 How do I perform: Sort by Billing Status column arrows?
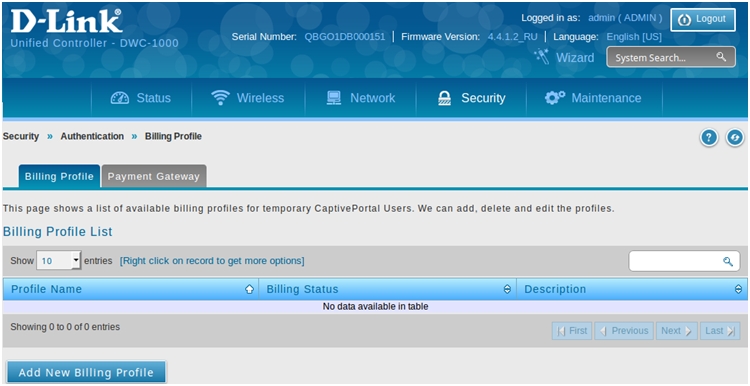pyautogui.click(x=507, y=289)
